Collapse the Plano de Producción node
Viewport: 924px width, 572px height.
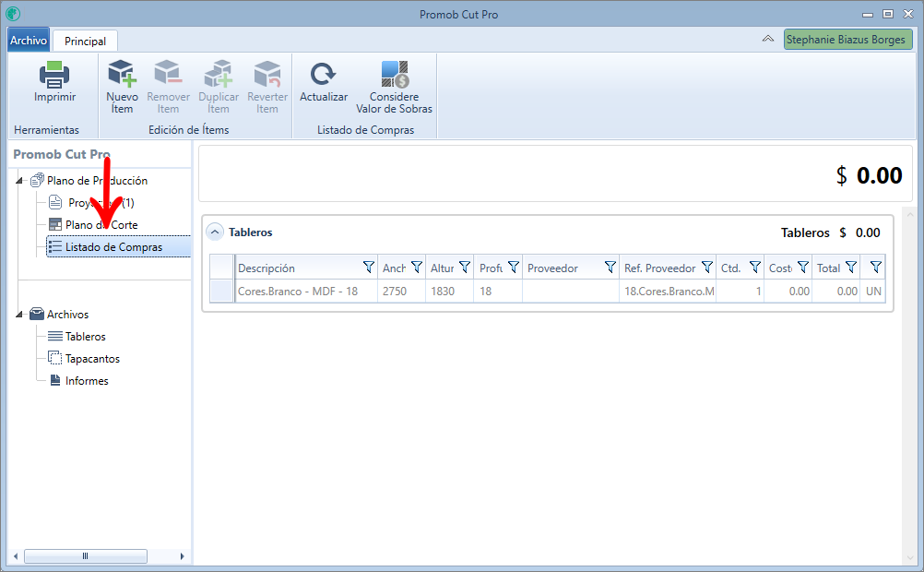click(18, 181)
